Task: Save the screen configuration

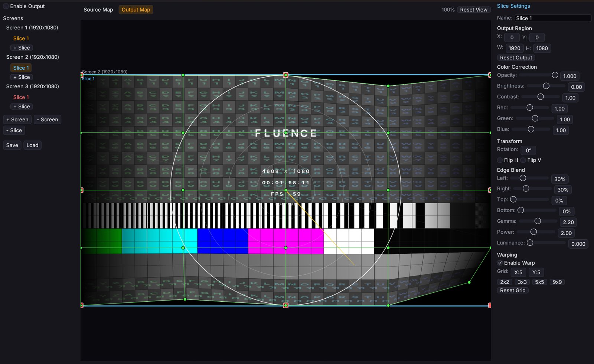Action: 12,145
